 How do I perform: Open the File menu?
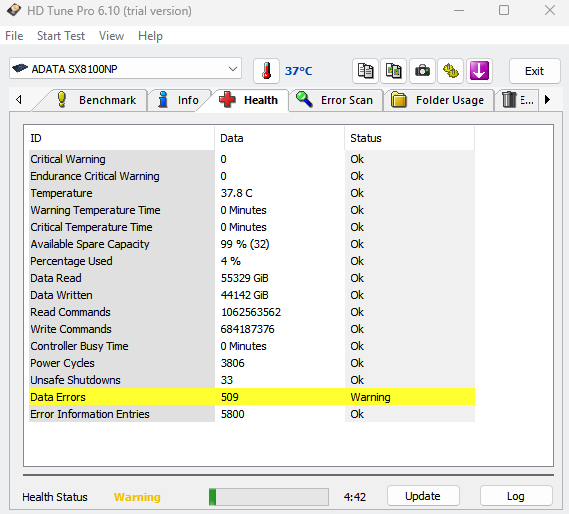coord(14,36)
